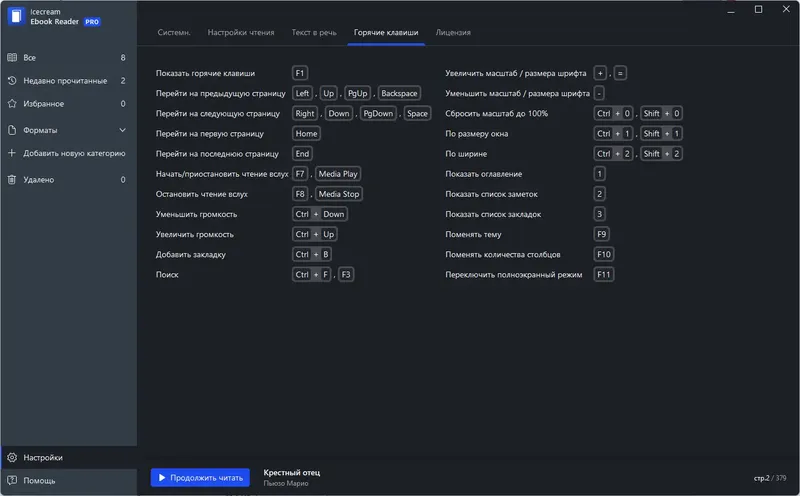Click the gear icon for Настройки
The height and width of the screenshot is (496, 800).
point(12,458)
